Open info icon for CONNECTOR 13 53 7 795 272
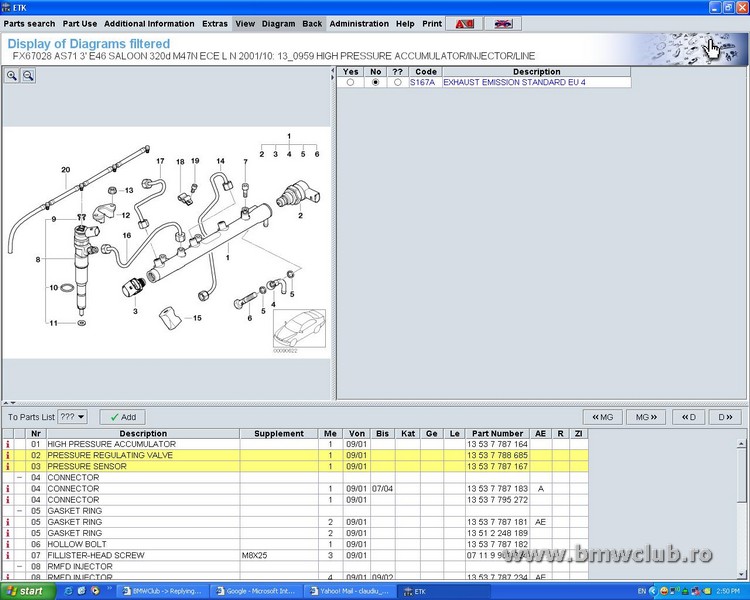This screenshot has width=750, height=600. pyautogui.click(x=8, y=500)
